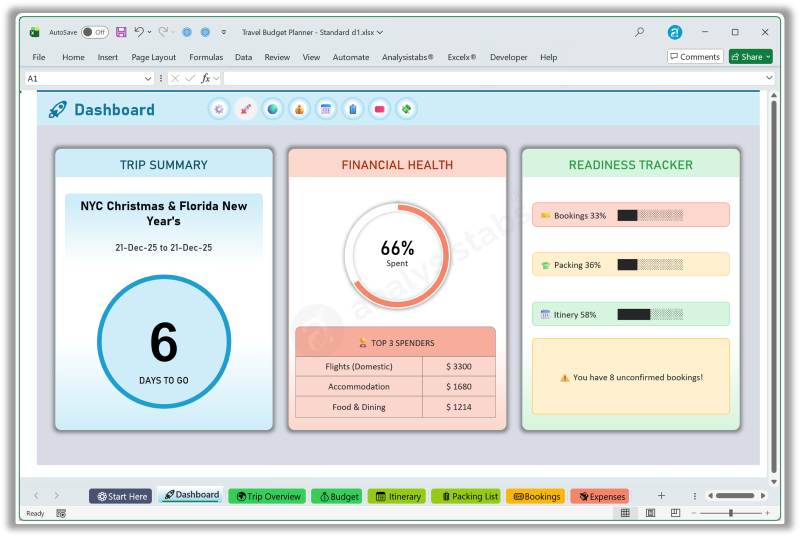
Task: Click the globe Trip Overview nav icon
Action: pos(272,109)
